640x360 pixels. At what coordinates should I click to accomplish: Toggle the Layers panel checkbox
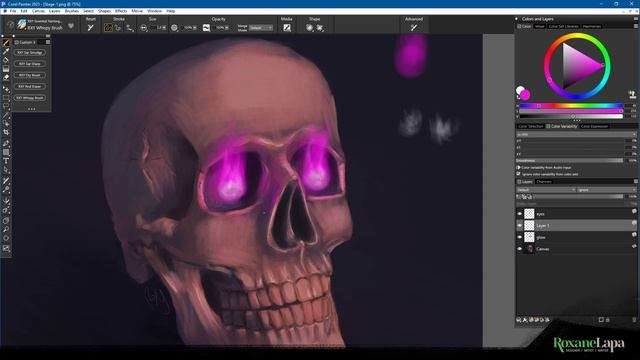(519, 182)
